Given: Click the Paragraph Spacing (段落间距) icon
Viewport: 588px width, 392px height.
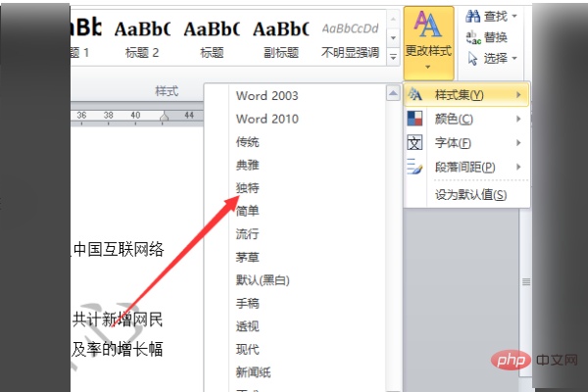Looking at the screenshot, I should 416,167.
